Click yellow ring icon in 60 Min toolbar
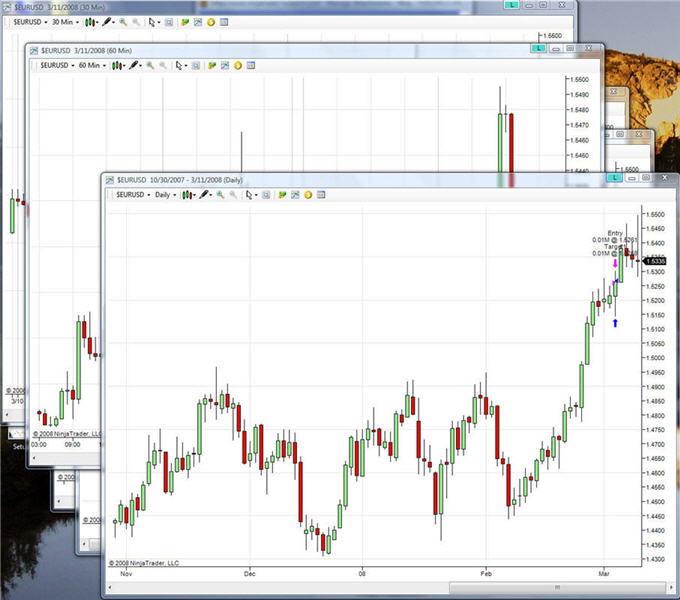The image size is (680, 600). [238, 65]
